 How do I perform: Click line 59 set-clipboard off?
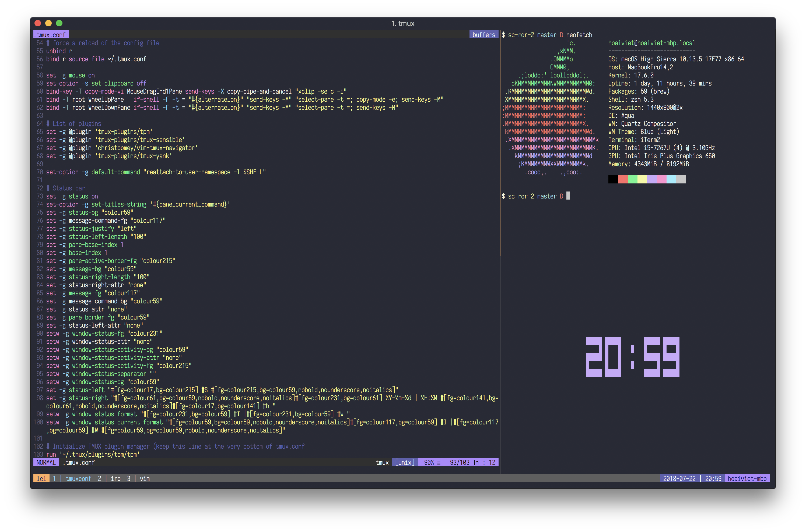[x=96, y=83]
